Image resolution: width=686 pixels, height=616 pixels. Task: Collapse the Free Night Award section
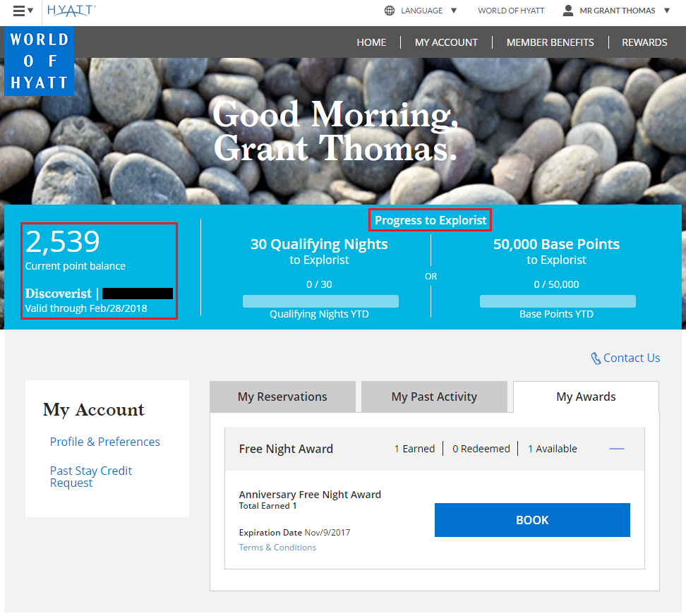point(617,449)
